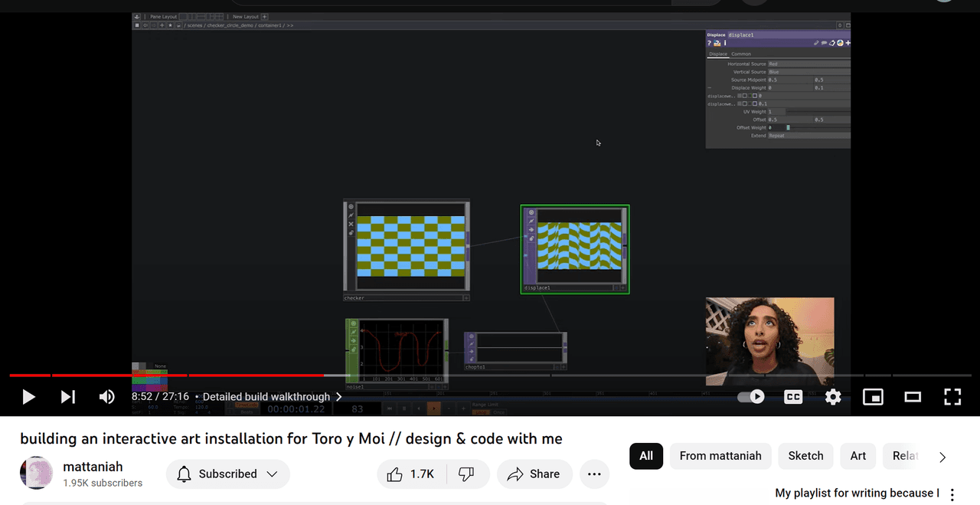
Task: Open video settings gear
Action: [x=833, y=397]
